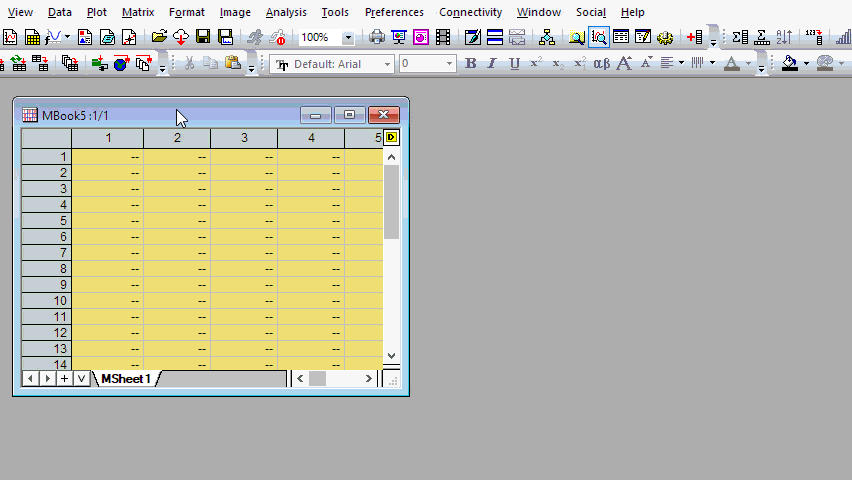
Task: Select the MSheet1 sheet tab
Action: pyautogui.click(x=125, y=379)
